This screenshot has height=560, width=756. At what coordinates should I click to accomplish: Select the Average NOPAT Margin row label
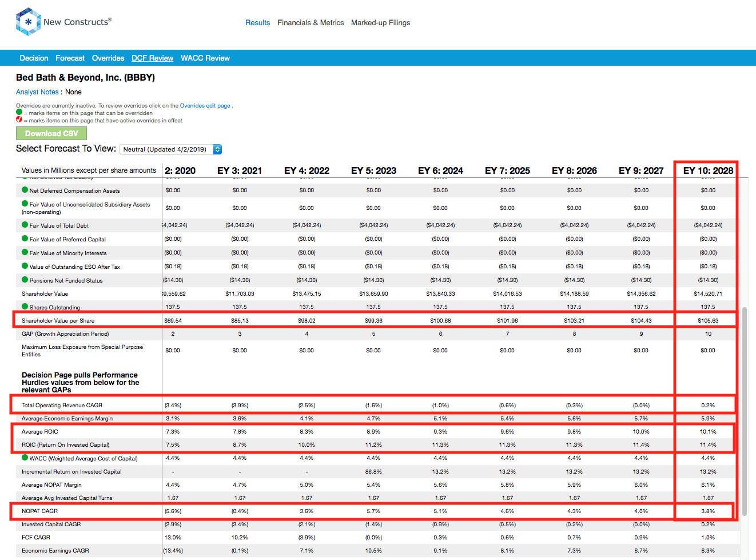[51, 485]
